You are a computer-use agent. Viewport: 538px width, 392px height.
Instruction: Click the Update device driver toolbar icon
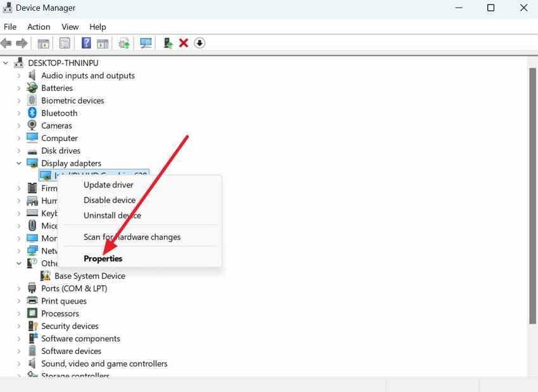124,44
